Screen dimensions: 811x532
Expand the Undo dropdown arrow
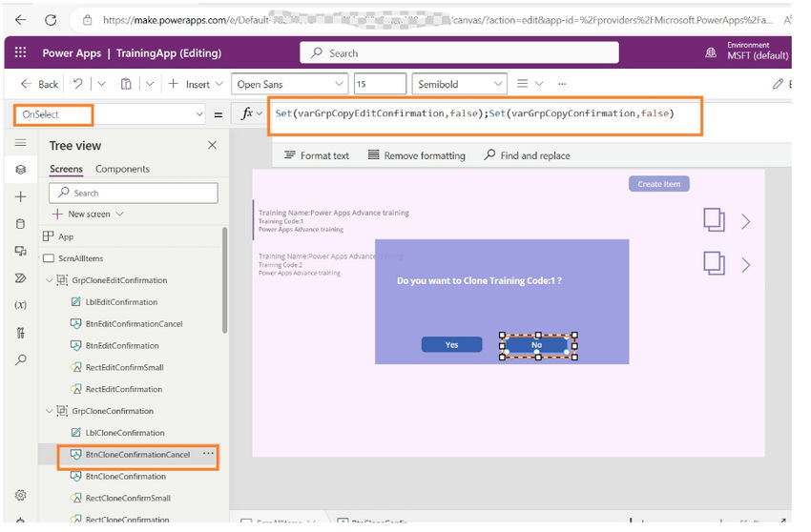101,84
